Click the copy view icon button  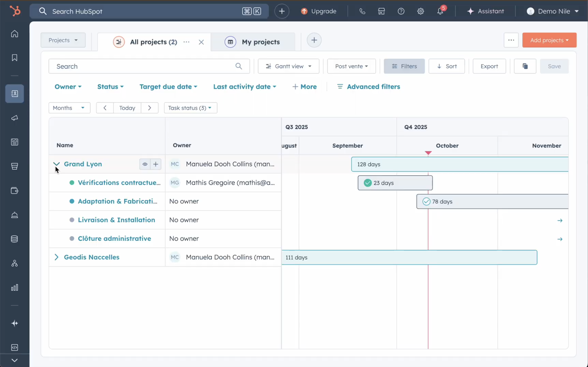tap(525, 66)
